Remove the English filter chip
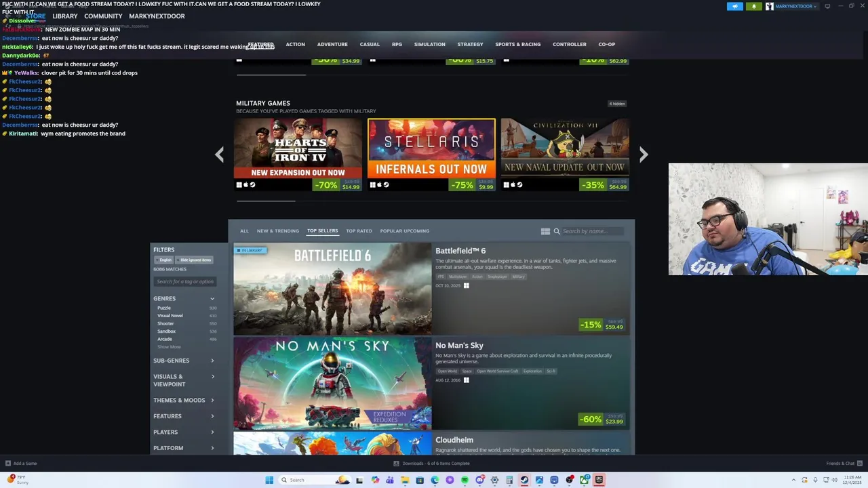 click(163, 260)
